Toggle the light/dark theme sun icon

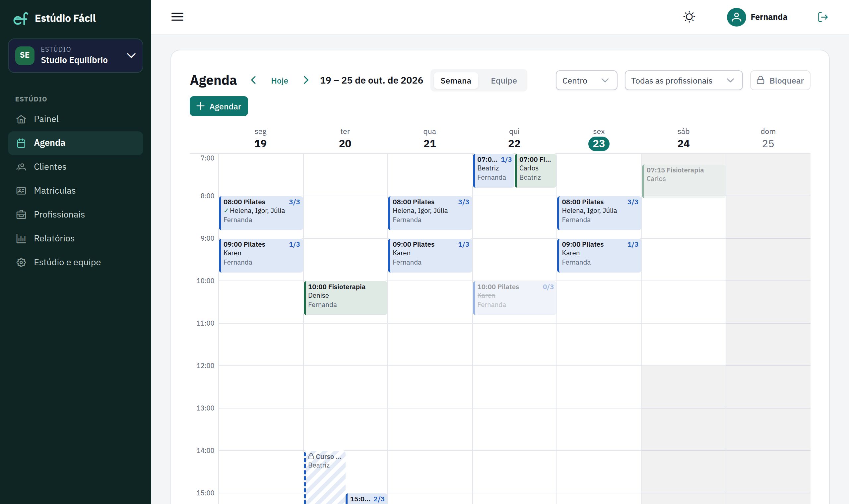pyautogui.click(x=689, y=17)
